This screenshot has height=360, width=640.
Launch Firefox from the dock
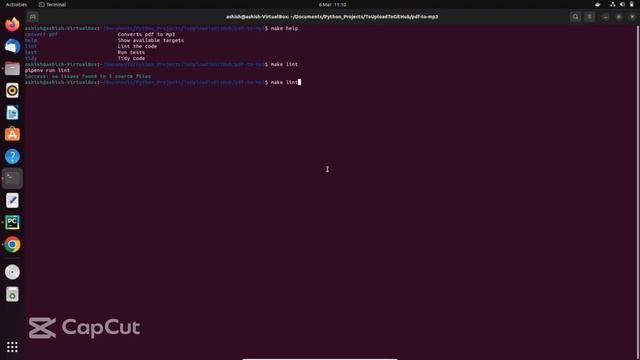(12, 24)
